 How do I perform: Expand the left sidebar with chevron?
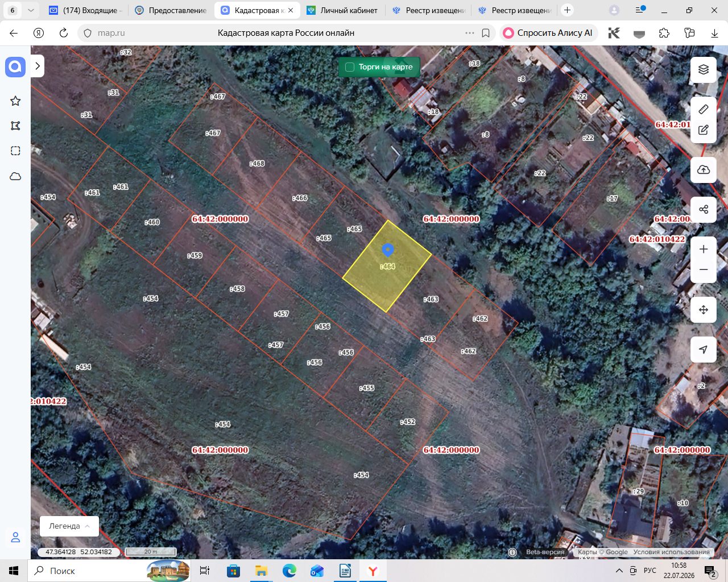click(38, 66)
